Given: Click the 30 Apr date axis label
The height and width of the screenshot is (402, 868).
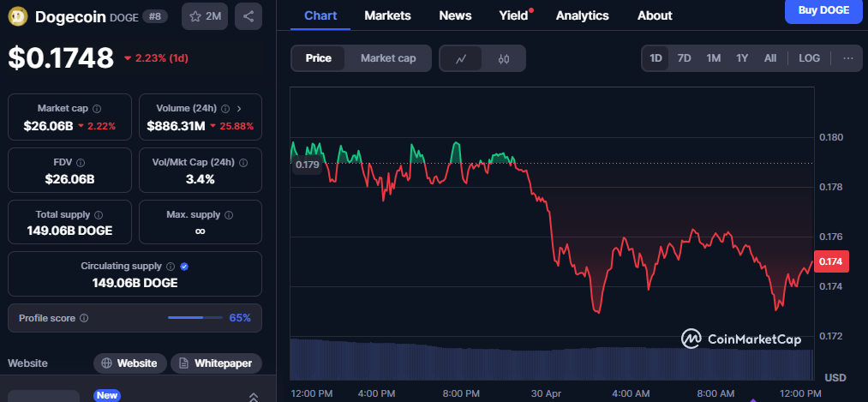Looking at the screenshot, I should tap(546, 393).
